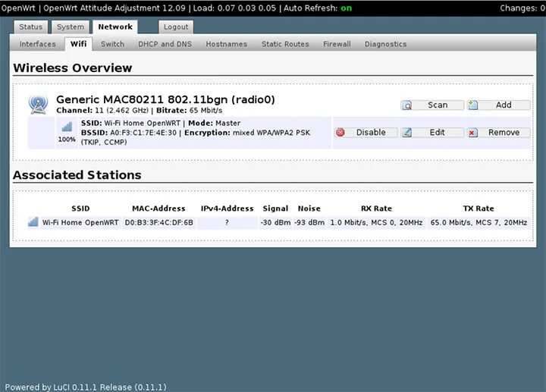Open the Static Routes subtab
Screen dimensions: 546x392
(x=285, y=44)
